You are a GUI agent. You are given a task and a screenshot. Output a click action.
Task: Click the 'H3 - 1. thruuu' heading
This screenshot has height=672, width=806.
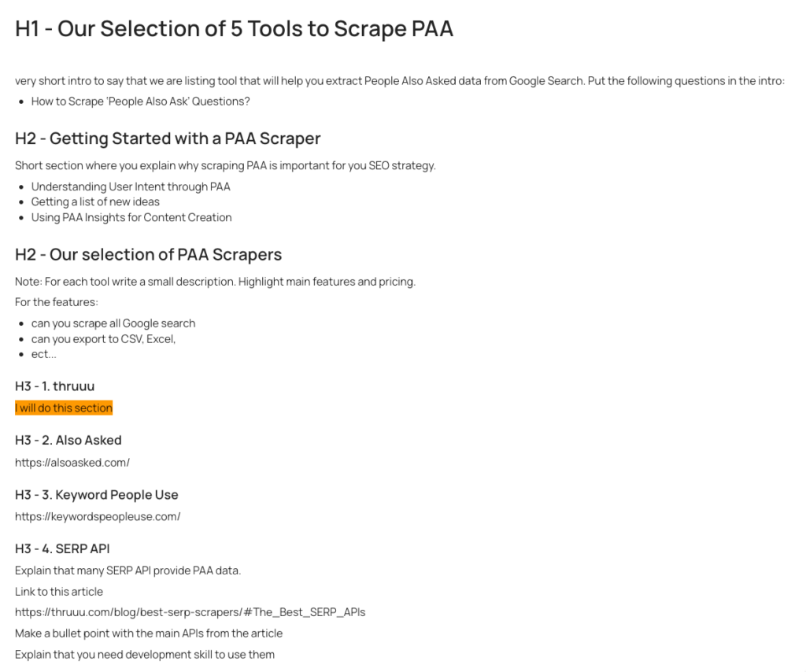click(55, 386)
